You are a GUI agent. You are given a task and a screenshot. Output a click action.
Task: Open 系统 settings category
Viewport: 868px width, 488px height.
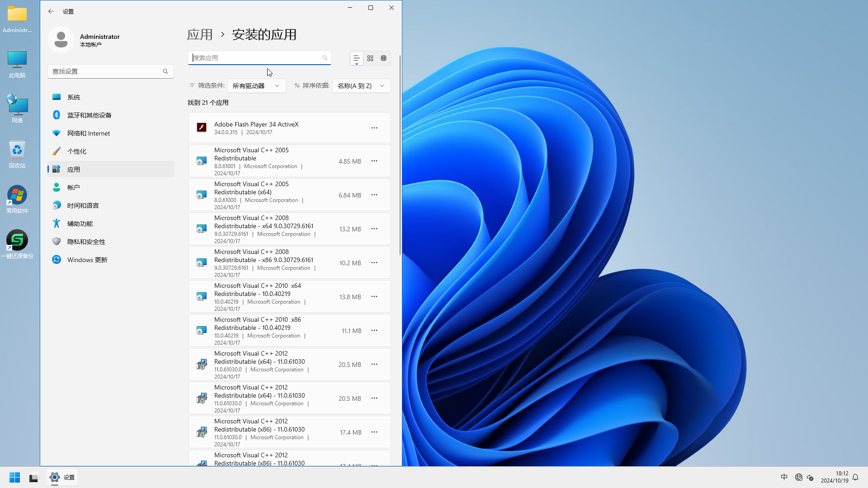tap(111, 97)
